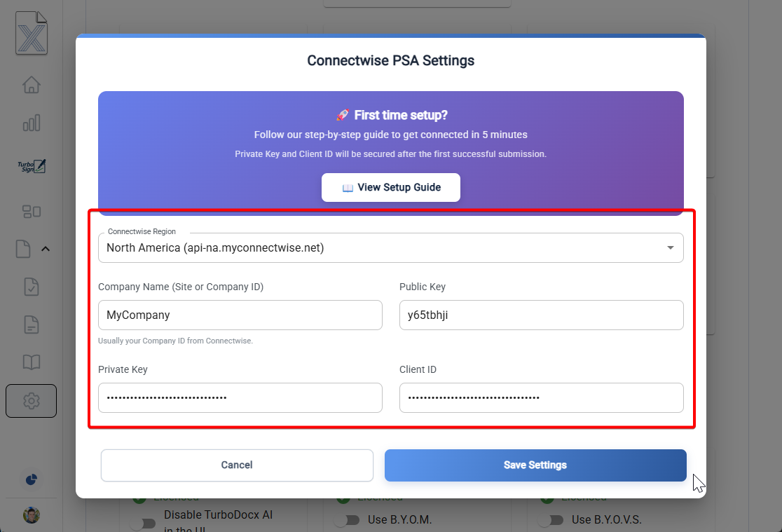Click the Save Settings button
Screen dimensions: 782x532
535,465
